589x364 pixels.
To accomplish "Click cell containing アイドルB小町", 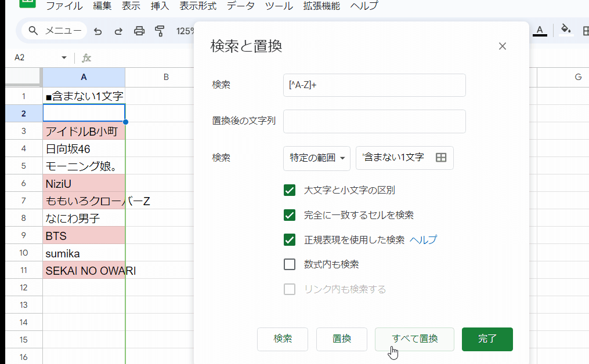I will point(84,131).
